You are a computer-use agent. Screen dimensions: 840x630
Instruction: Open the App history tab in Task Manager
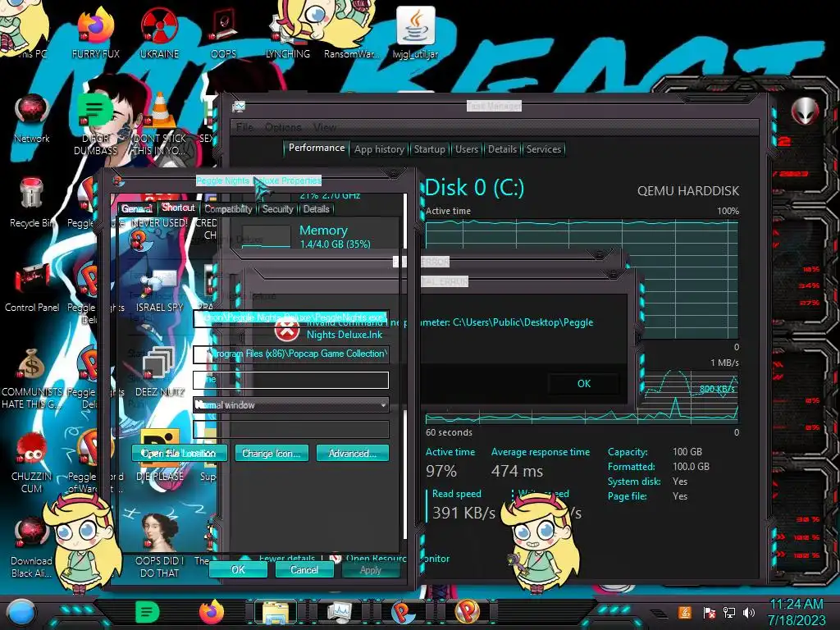point(379,149)
